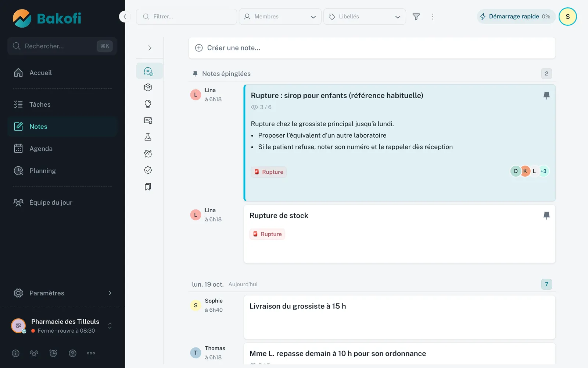Click the info icon in bottom bar
Viewport: 588px width, 368px height.
[x=15, y=353]
